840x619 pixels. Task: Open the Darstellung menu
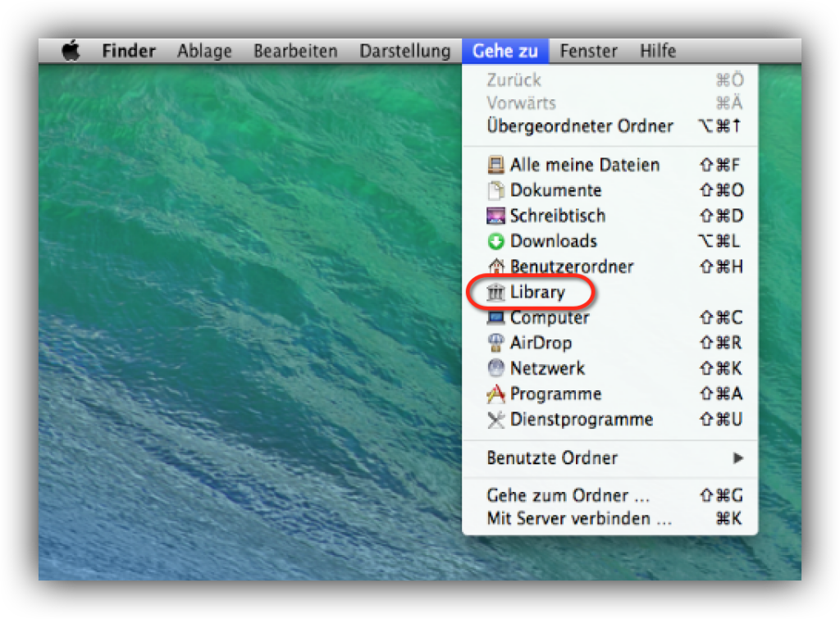[405, 51]
